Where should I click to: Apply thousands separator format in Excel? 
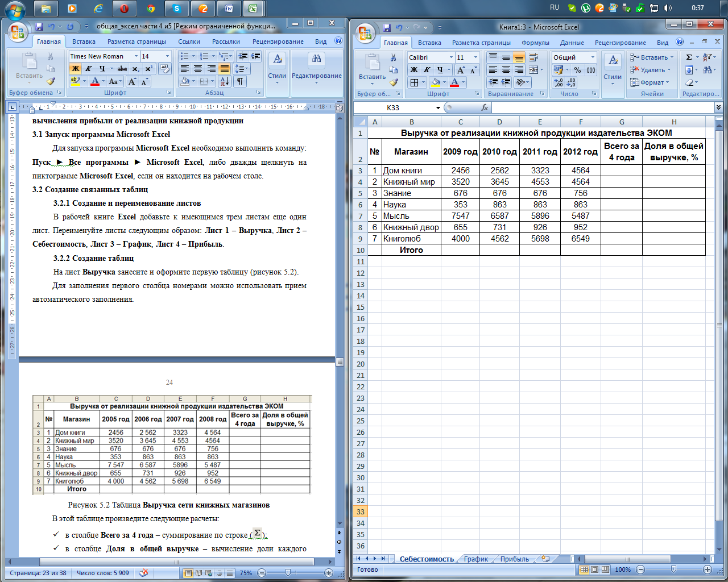(591, 70)
